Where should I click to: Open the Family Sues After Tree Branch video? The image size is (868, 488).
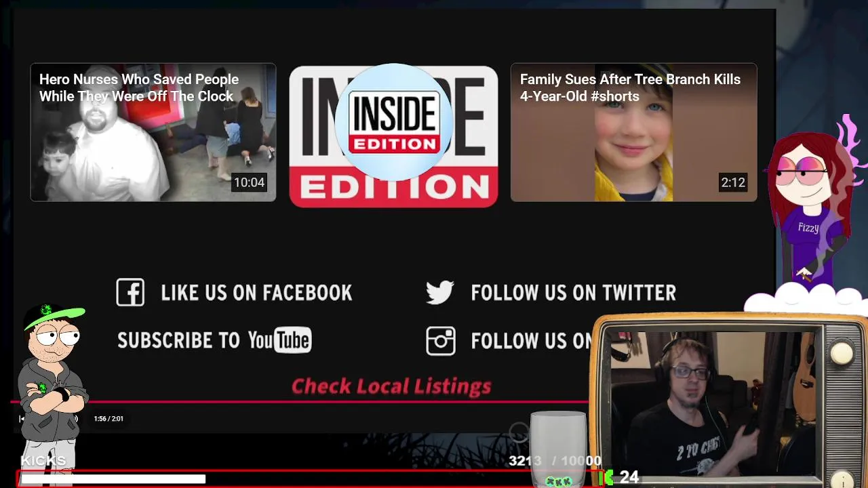pyautogui.click(x=633, y=132)
